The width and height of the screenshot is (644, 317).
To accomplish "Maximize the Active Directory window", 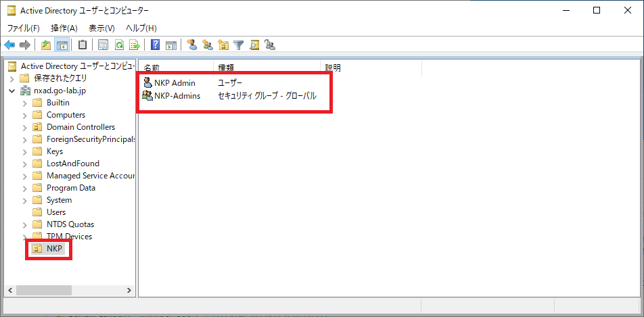I will [597, 11].
